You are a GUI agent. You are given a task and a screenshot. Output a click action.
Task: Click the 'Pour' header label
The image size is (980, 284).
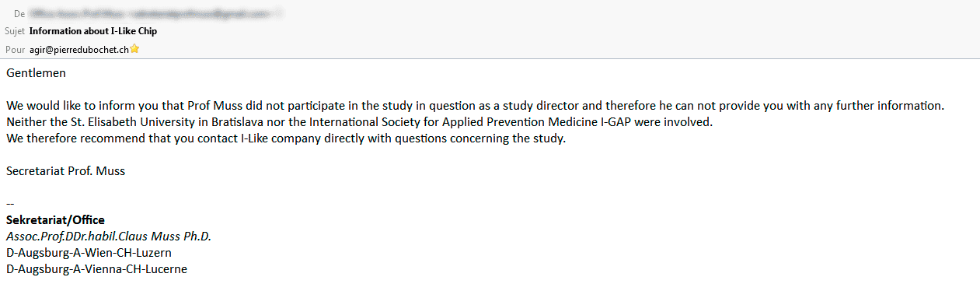point(16,48)
